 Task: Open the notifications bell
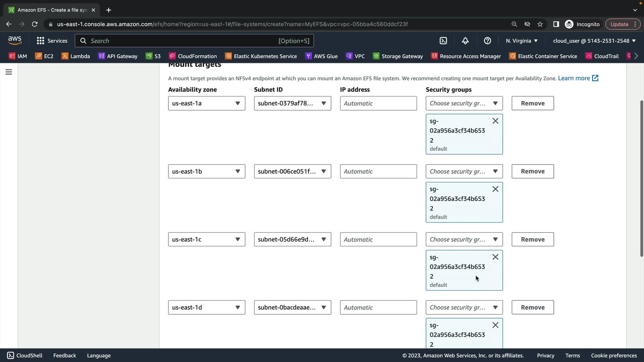pyautogui.click(x=465, y=41)
